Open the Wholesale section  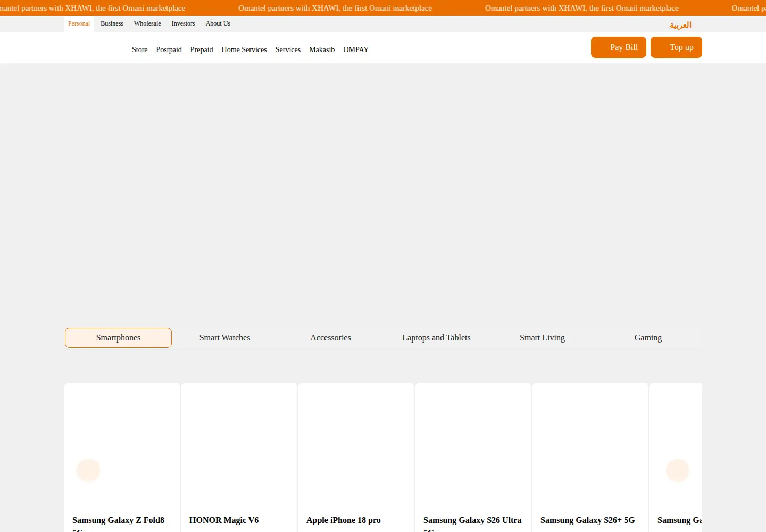147,24
